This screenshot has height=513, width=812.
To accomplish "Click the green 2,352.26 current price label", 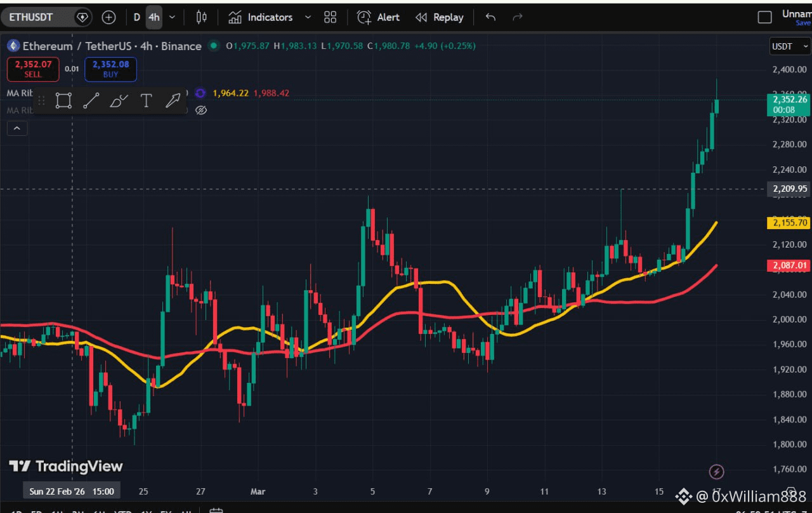I will click(x=789, y=104).
